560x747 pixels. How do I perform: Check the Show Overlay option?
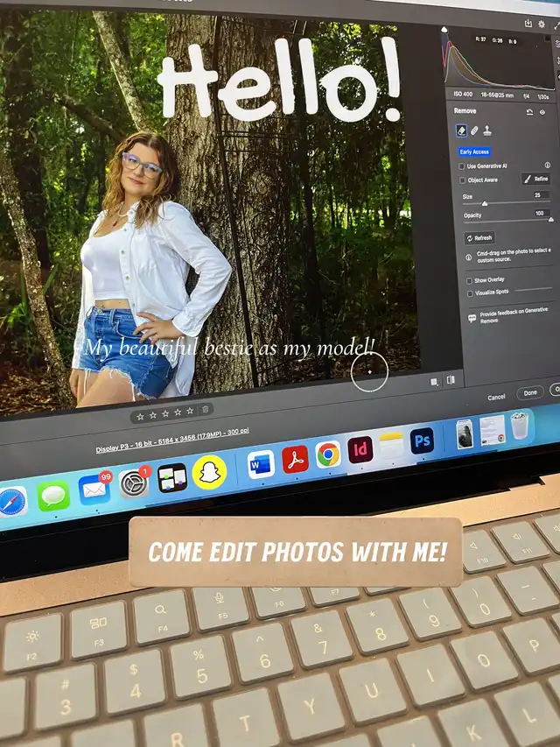pos(469,280)
